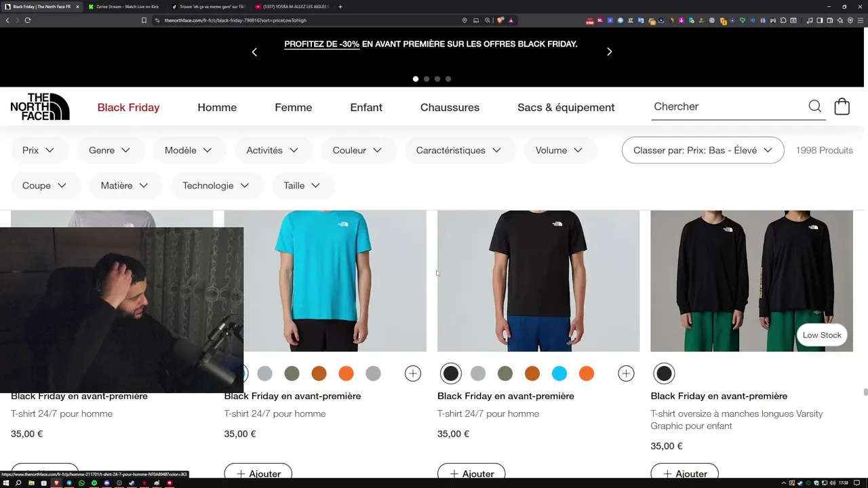Click the Windows Start button
The width and height of the screenshot is (868, 488).
click(x=6, y=483)
